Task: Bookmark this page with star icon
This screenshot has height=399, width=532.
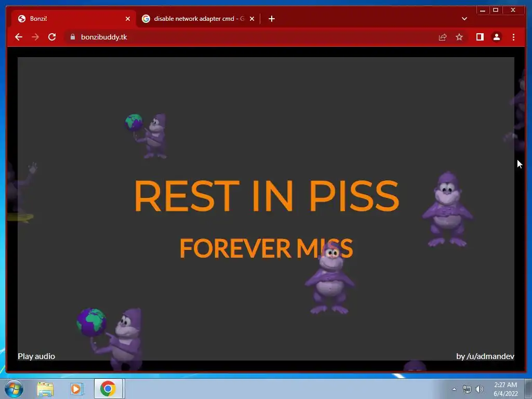Action: (459, 37)
